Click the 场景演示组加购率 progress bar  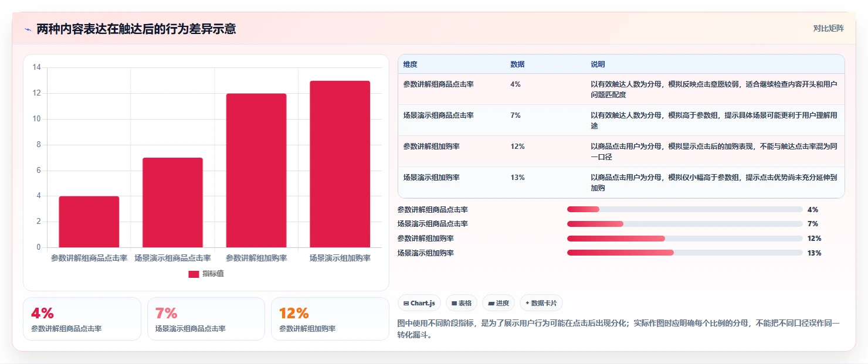coord(684,253)
